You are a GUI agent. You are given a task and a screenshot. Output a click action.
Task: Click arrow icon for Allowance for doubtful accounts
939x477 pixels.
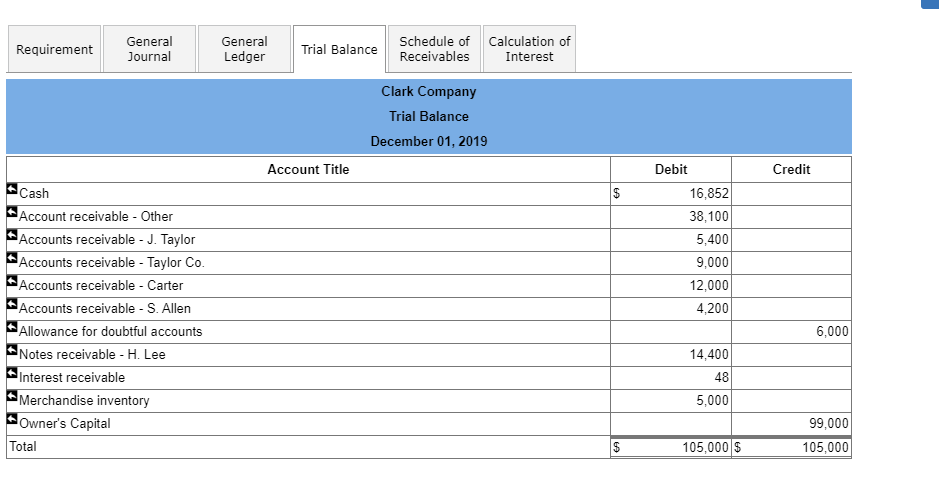click(x=12, y=327)
